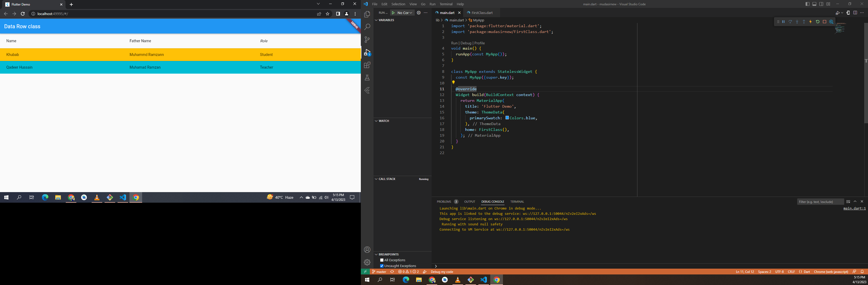Image resolution: width=868 pixels, height=285 pixels.
Task: Click the Debug link above void main
Action: [x=466, y=43]
